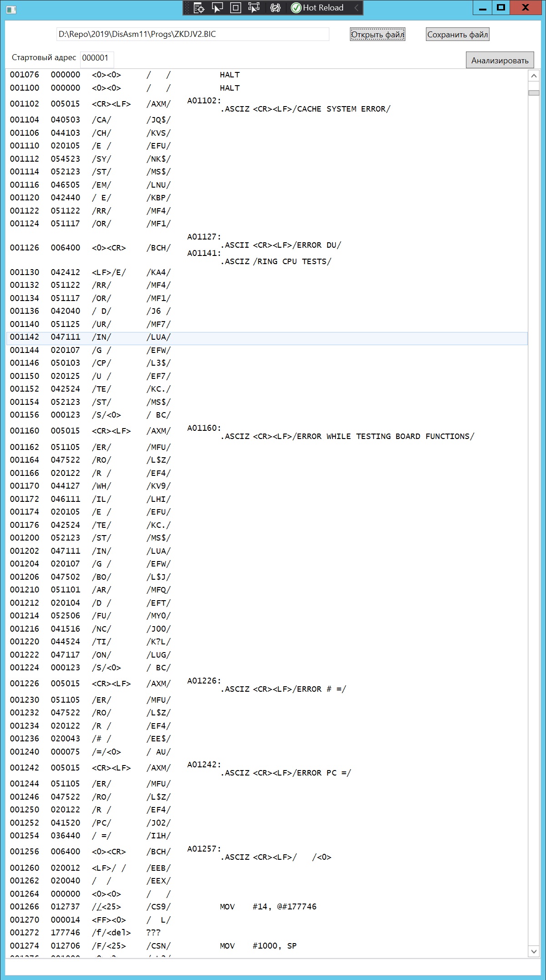Toggle Display Layout Adorners icon
The height and width of the screenshot is (980, 546).
[236, 8]
